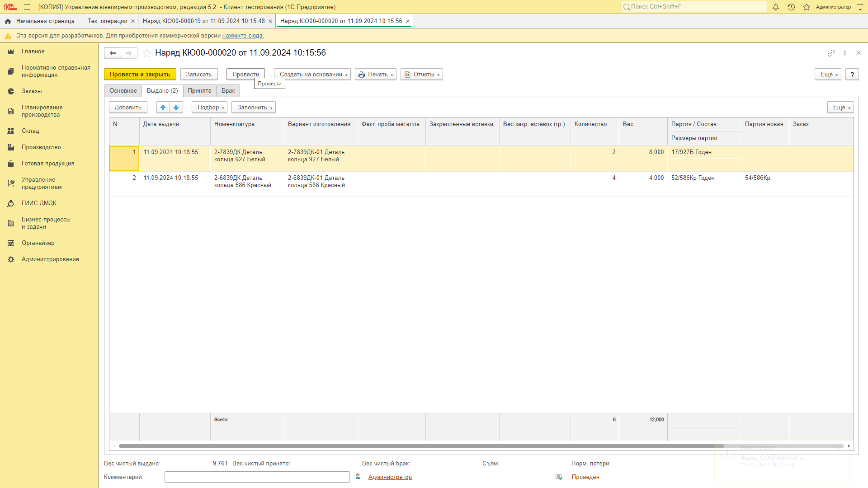Go to Начальная страница home tab

[41, 21]
